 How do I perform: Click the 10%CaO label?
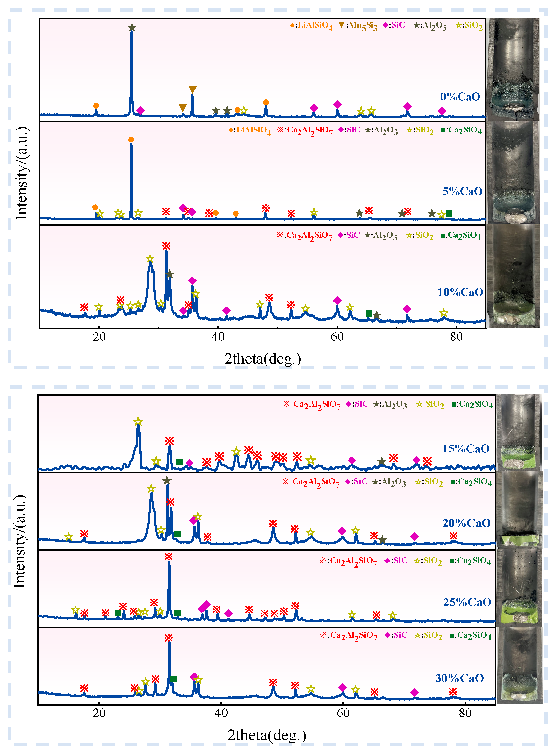click(x=460, y=292)
